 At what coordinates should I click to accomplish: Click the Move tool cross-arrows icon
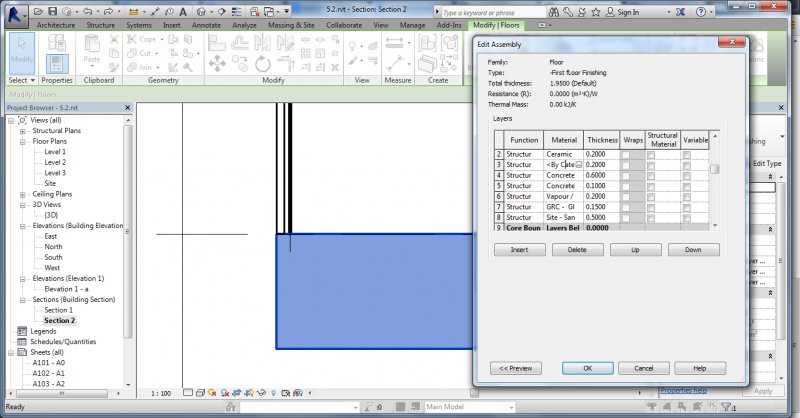217,64
